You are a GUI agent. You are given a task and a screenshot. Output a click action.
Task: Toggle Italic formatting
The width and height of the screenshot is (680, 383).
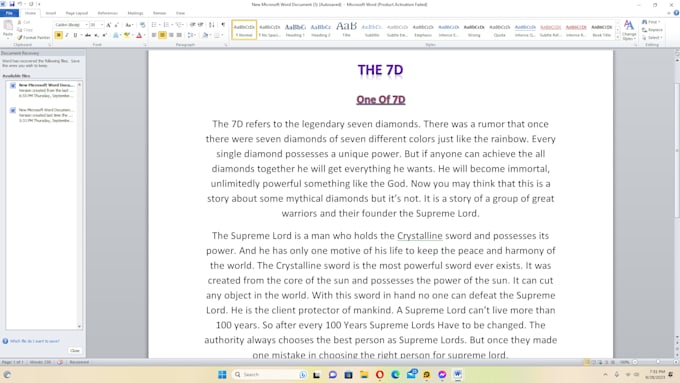click(67, 35)
